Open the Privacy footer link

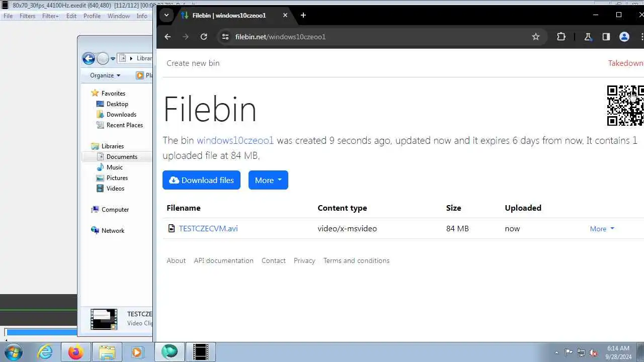(x=304, y=260)
